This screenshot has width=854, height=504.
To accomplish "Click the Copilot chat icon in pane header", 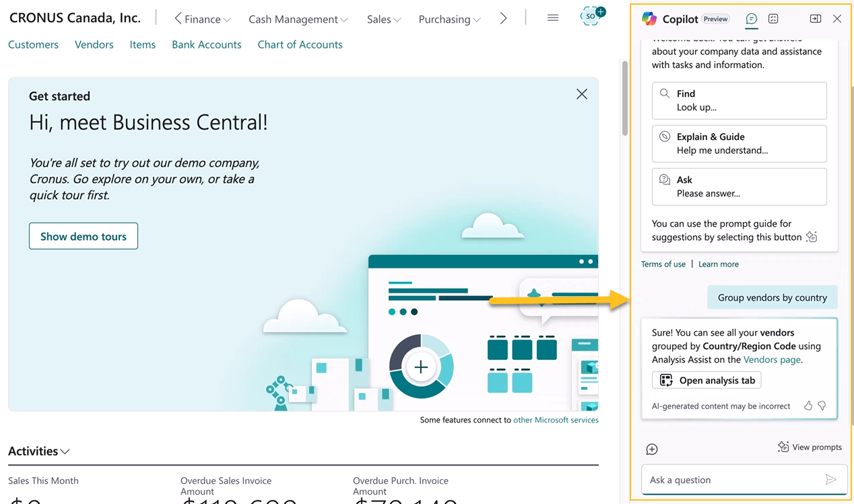I will pyautogui.click(x=752, y=19).
